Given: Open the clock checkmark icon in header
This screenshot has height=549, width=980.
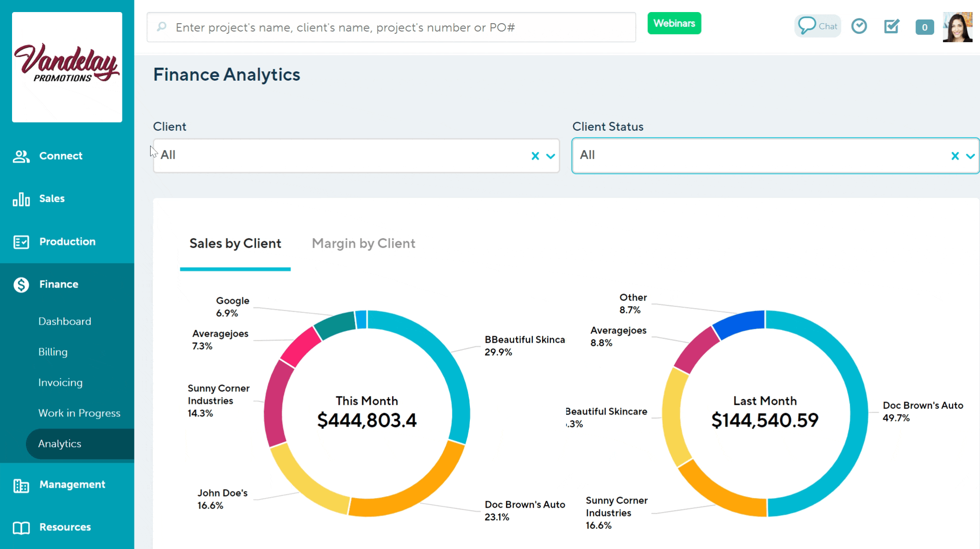Looking at the screenshot, I should [859, 26].
